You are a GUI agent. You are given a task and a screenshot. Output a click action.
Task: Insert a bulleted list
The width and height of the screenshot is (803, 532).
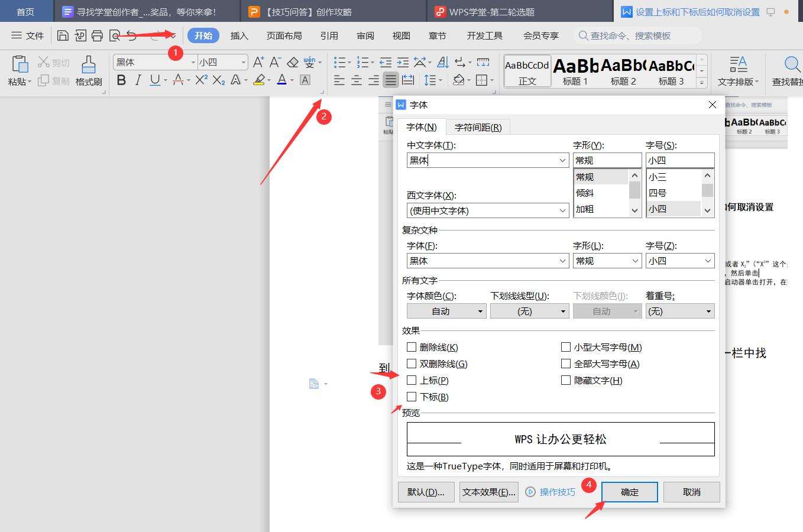click(339, 62)
